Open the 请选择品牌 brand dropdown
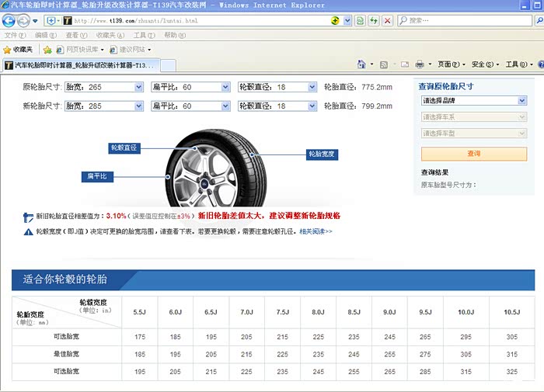The height and width of the screenshot is (392, 544). [522, 101]
